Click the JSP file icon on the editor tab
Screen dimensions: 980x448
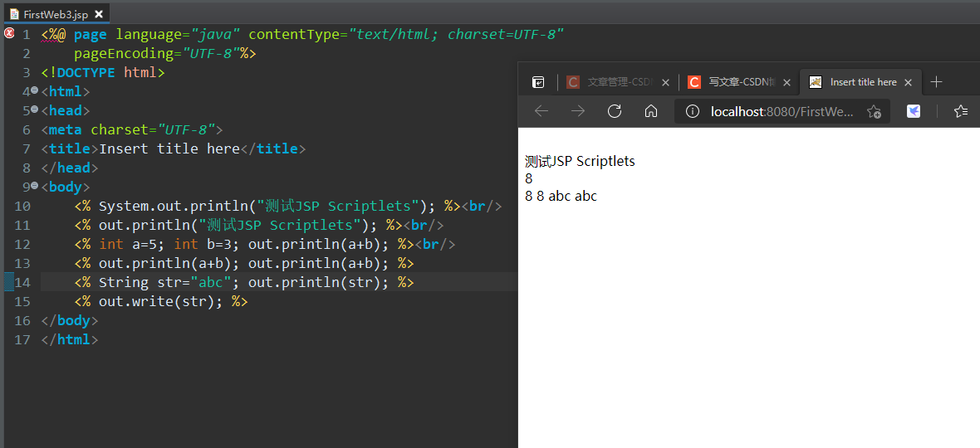14,14
